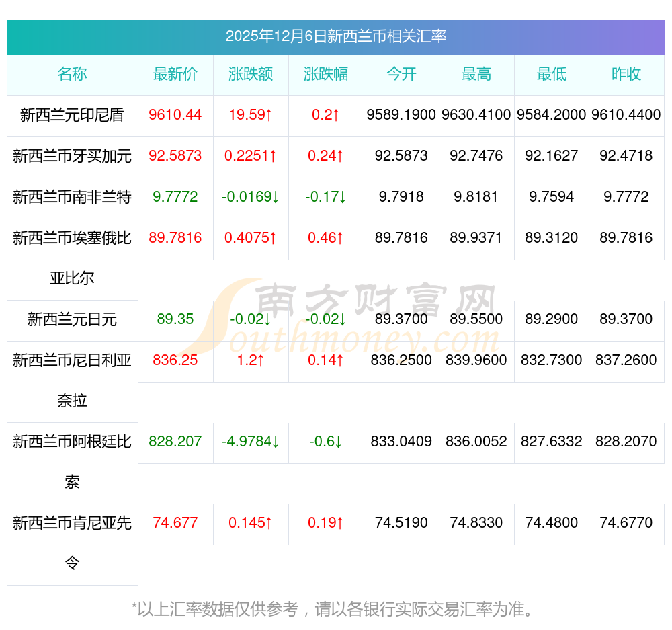
Task: Click the 新西兰币牙买加元 row name
Action: pos(72,156)
